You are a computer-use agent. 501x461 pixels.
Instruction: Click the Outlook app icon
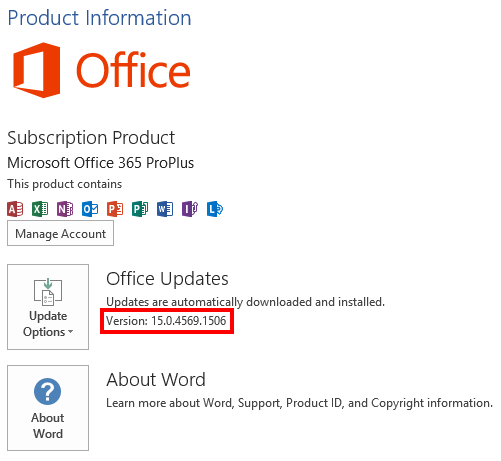point(90,209)
